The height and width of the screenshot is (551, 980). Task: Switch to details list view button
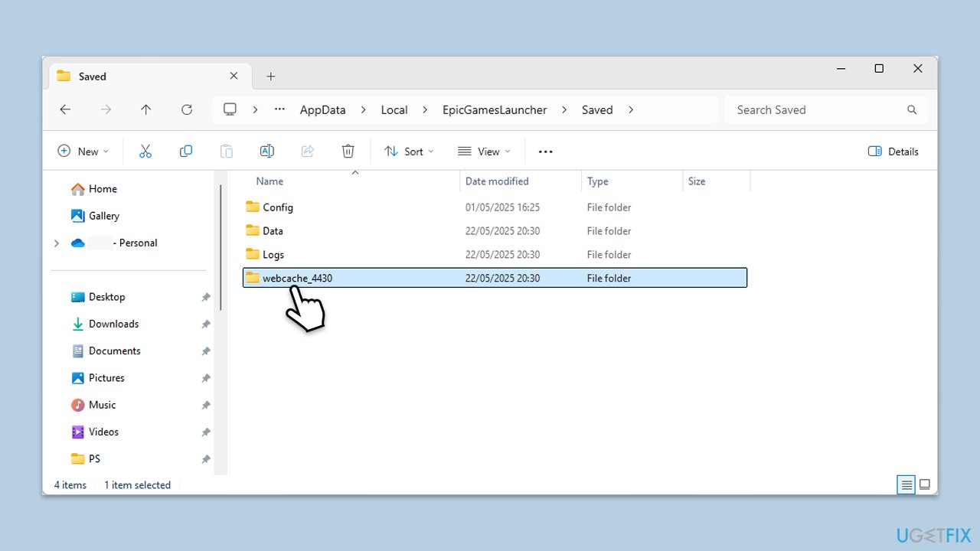tap(906, 484)
